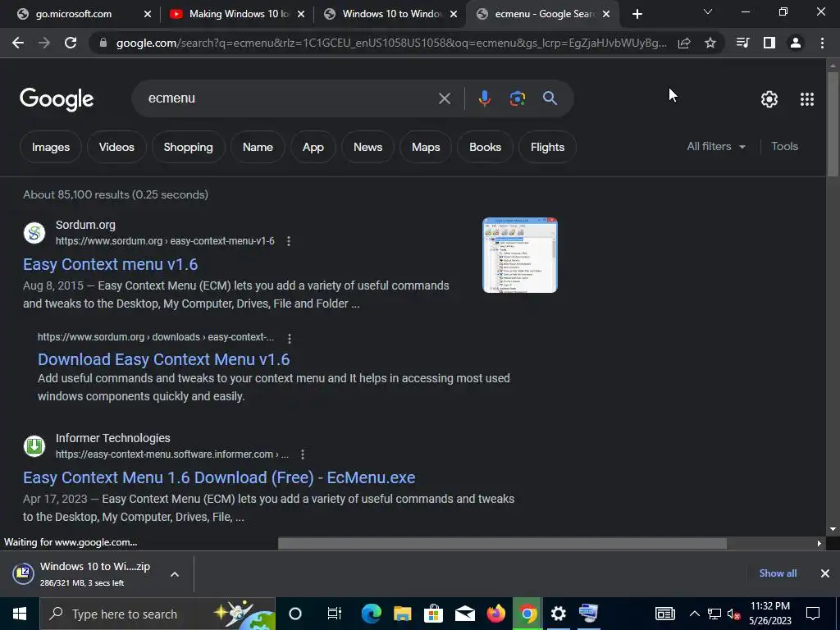Open the muted volume tray icon
This screenshot has height=630, width=840.
tap(733, 614)
